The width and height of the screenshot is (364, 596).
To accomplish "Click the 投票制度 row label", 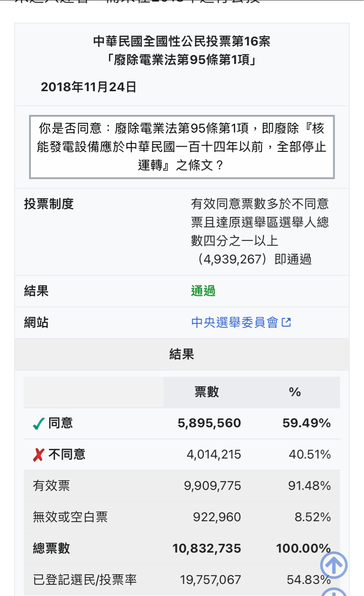I will (49, 204).
